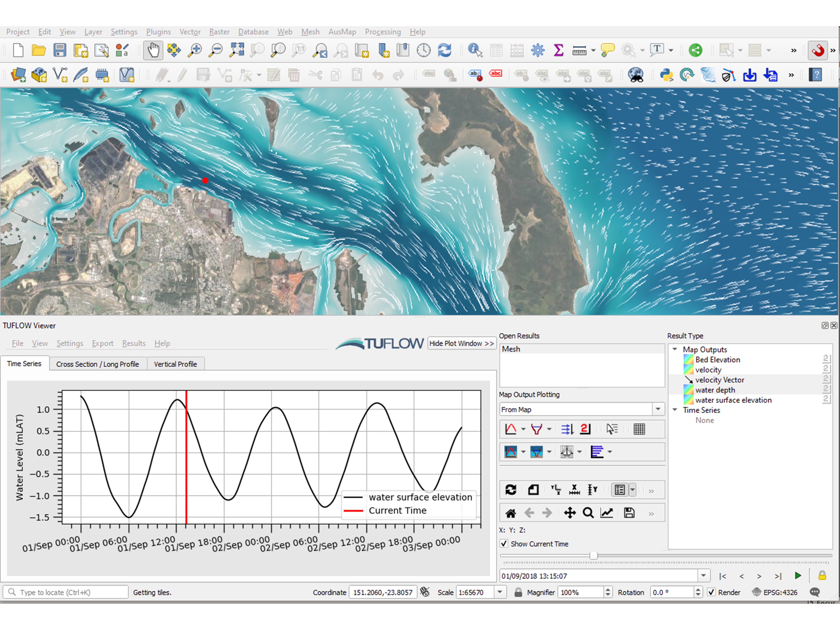Toggle Show Current Time checkbox

(x=504, y=544)
